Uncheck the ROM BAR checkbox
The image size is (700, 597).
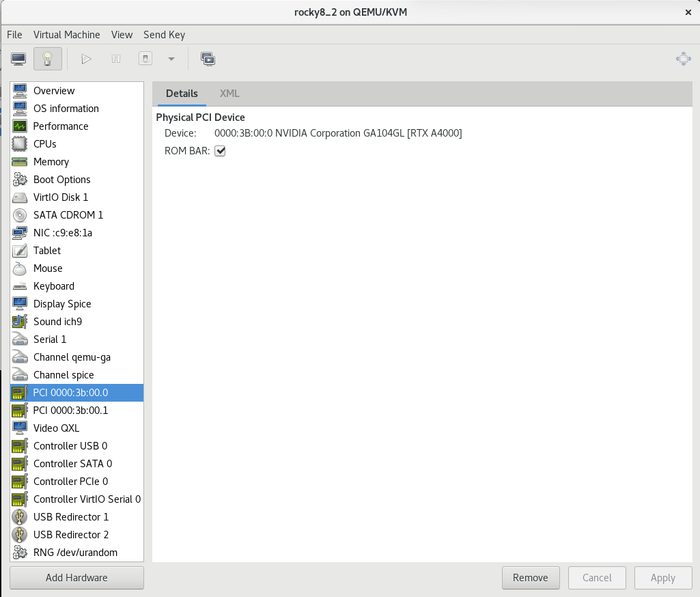click(x=220, y=151)
